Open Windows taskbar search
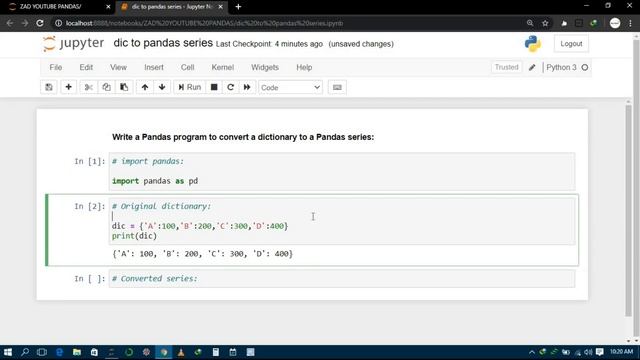This screenshot has height=360, width=640. pyautogui.click(x=25, y=352)
